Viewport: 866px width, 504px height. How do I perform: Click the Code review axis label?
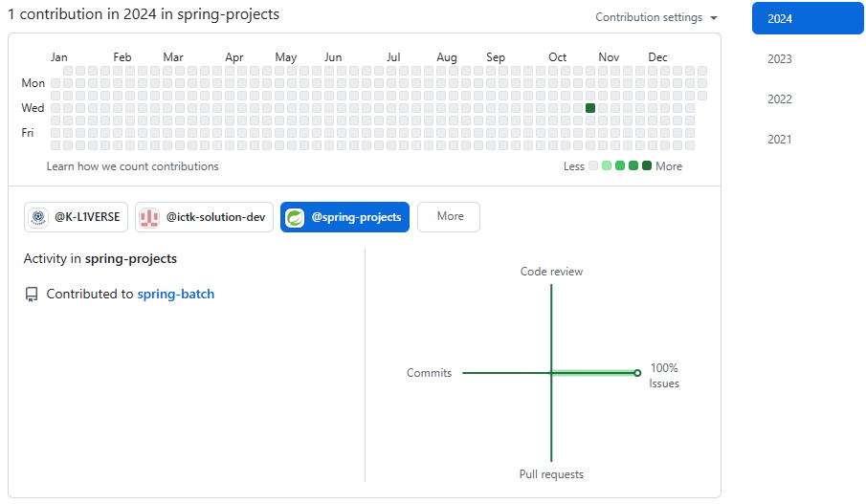(x=551, y=272)
